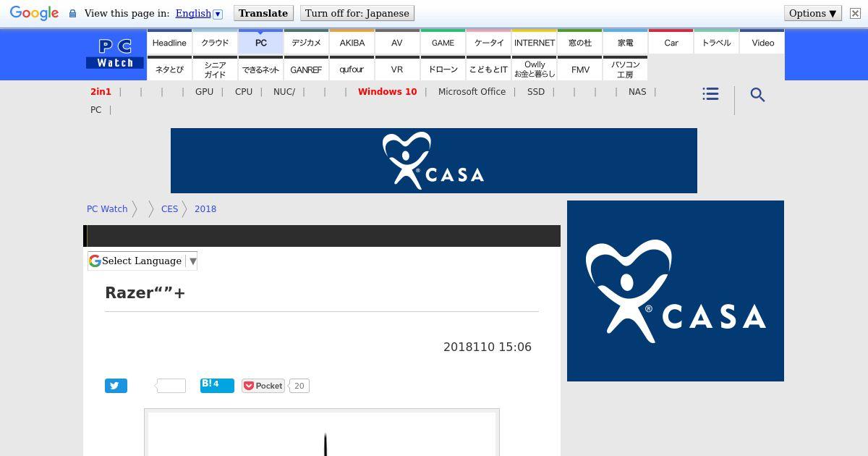
Task: Open the INTERNET tab
Action: tap(534, 42)
